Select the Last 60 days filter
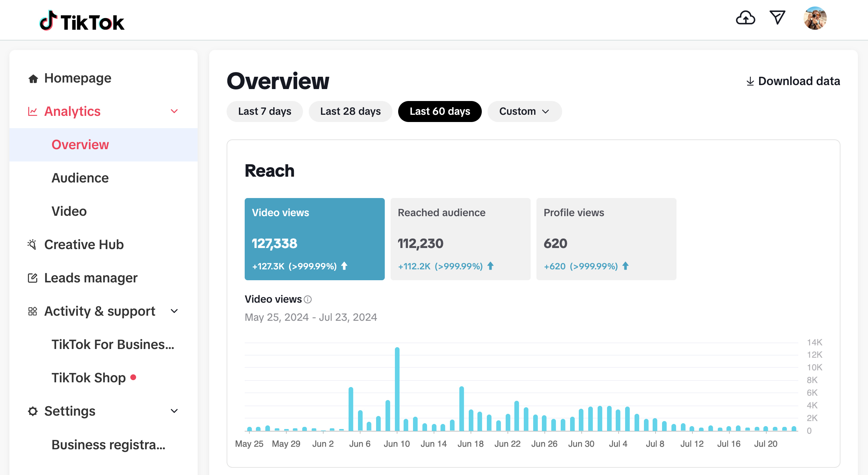 pyautogui.click(x=440, y=112)
